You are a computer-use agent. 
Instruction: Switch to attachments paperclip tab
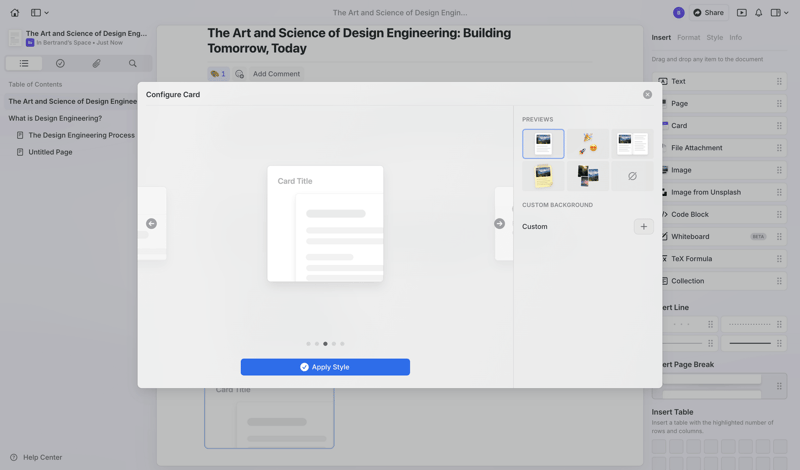[x=96, y=63]
